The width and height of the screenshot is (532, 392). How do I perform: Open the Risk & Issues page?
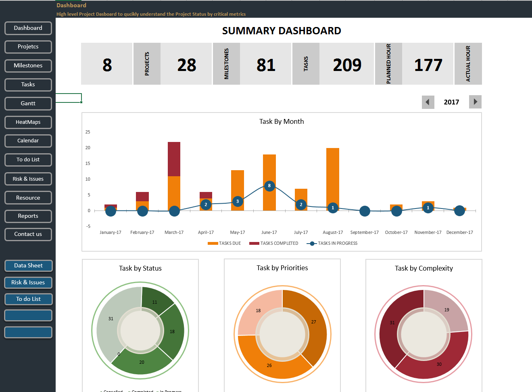coord(28,179)
